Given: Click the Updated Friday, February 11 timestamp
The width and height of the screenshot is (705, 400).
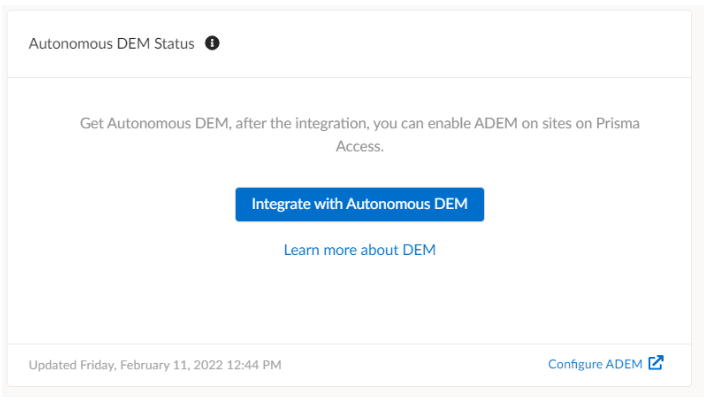Looking at the screenshot, I should pos(155,365).
